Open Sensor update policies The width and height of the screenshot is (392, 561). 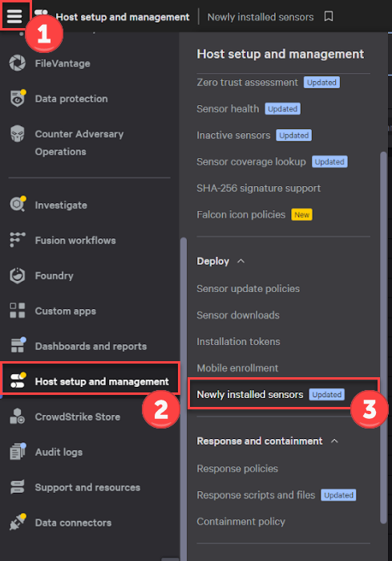tap(248, 289)
